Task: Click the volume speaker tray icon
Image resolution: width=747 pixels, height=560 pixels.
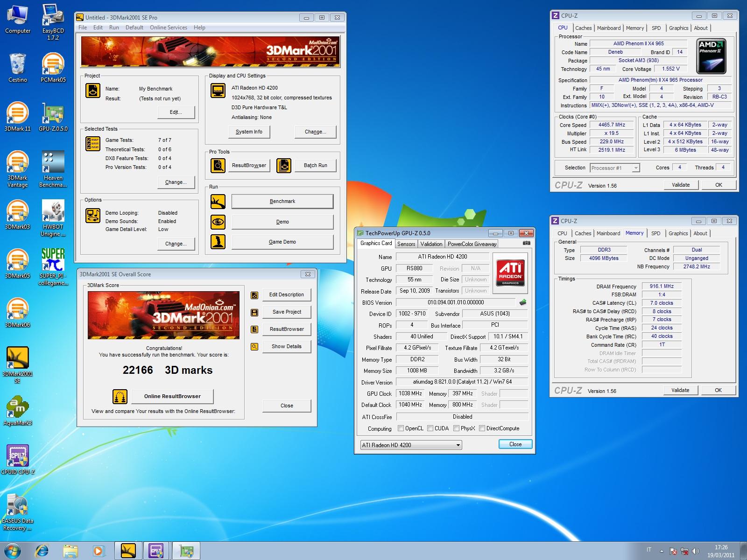Action: [x=695, y=551]
